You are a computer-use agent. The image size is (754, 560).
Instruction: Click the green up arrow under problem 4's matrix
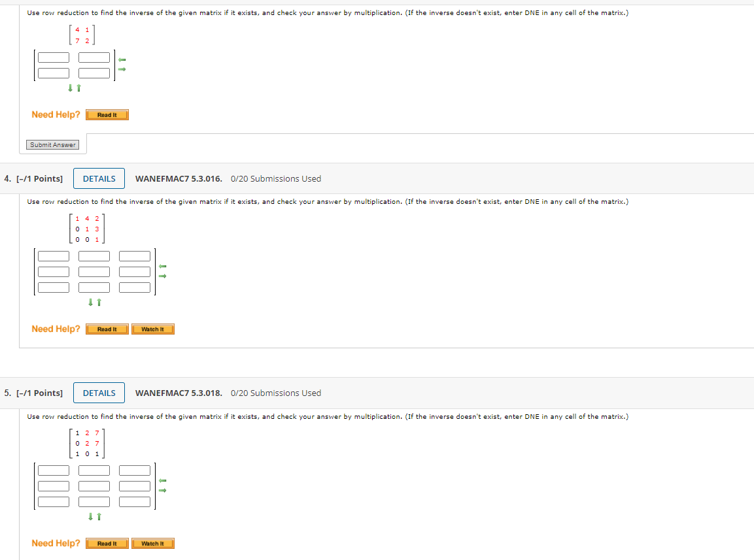[97, 302]
